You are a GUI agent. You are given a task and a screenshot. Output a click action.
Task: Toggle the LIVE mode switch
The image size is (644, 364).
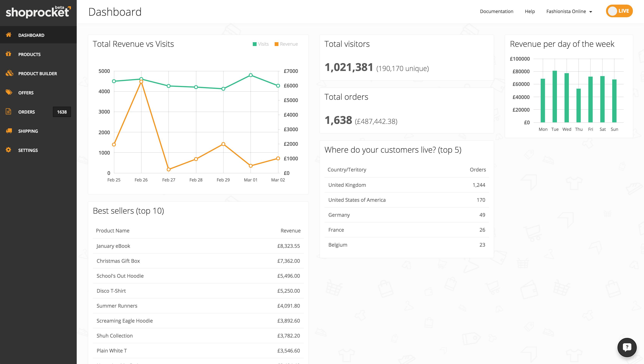pos(619,11)
